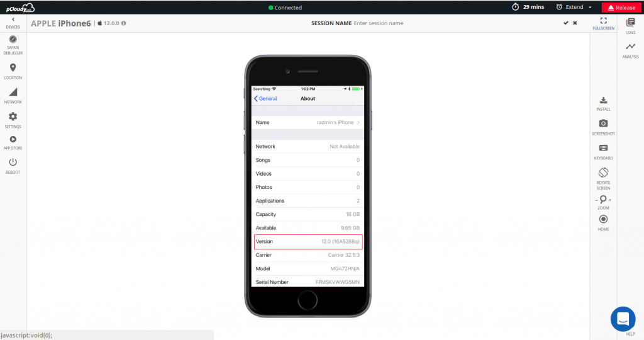Go back to Devices list
Image resolution: width=644 pixels, height=340 pixels.
[x=13, y=23]
